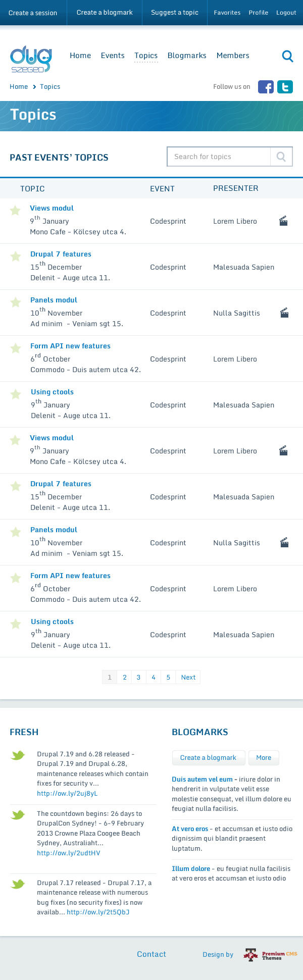Viewport: 303px width, 980px height.
Task: Click the Premium CMS Themes logo
Action: (x=271, y=954)
